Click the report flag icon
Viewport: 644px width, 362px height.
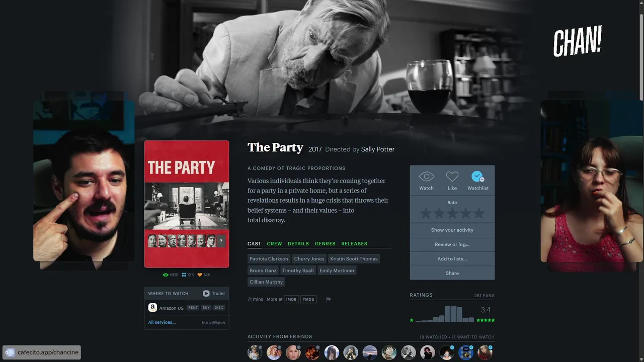(329, 300)
